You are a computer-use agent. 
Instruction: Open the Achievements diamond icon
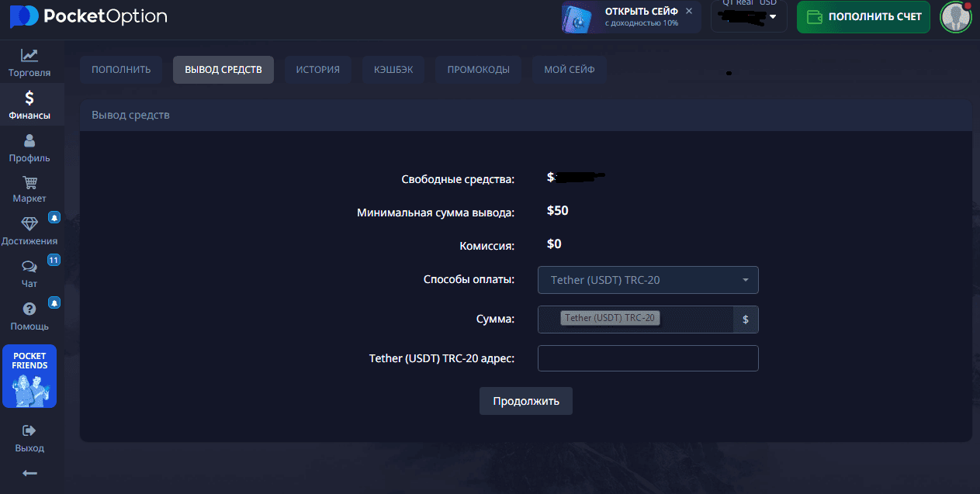29,224
